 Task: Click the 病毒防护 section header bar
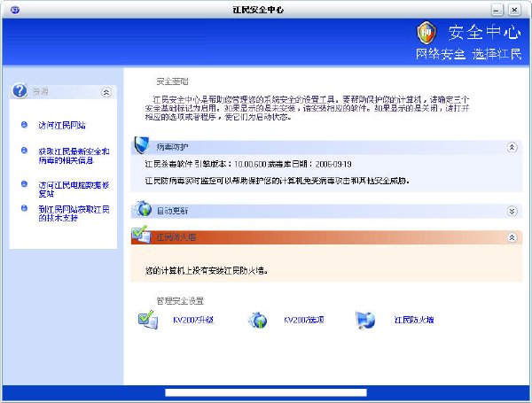coord(326,147)
